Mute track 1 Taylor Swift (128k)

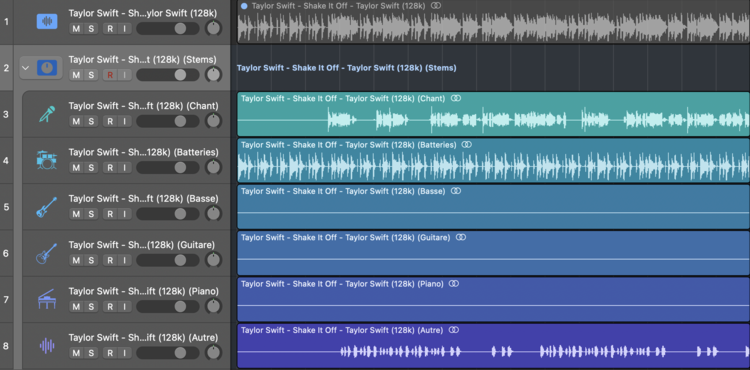tap(76, 28)
